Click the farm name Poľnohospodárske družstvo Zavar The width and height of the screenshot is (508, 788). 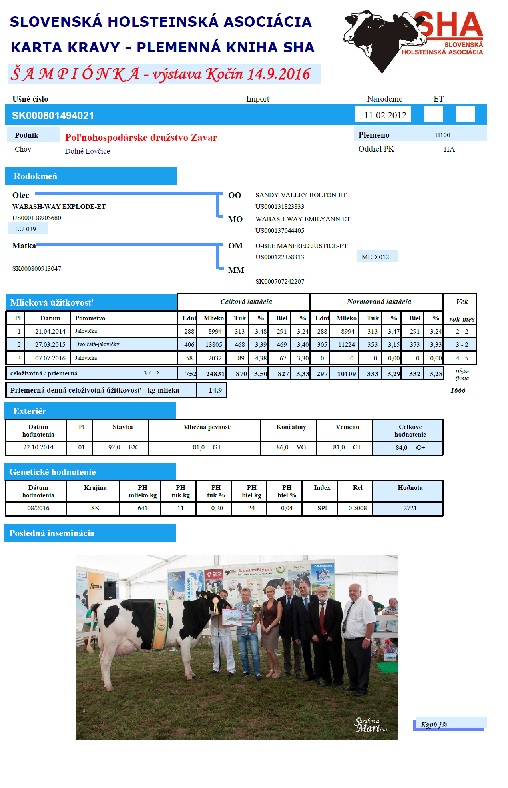tap(141, 137)
